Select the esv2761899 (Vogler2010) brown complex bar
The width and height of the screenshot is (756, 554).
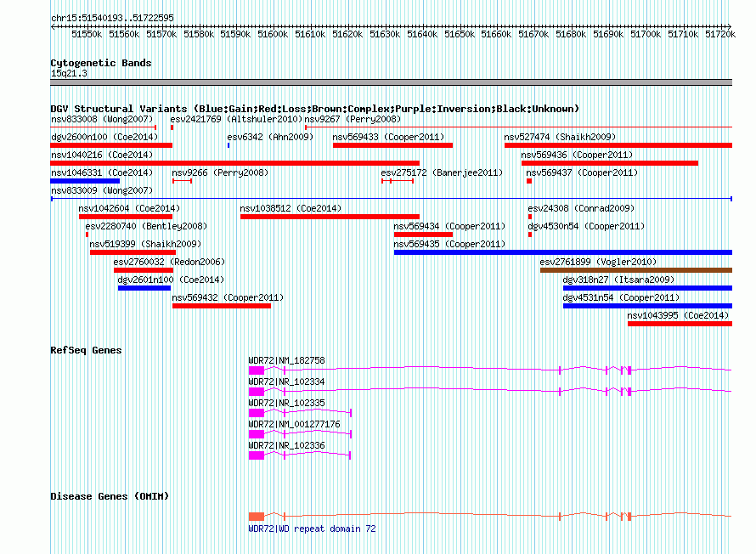click(x=636, y=270)
